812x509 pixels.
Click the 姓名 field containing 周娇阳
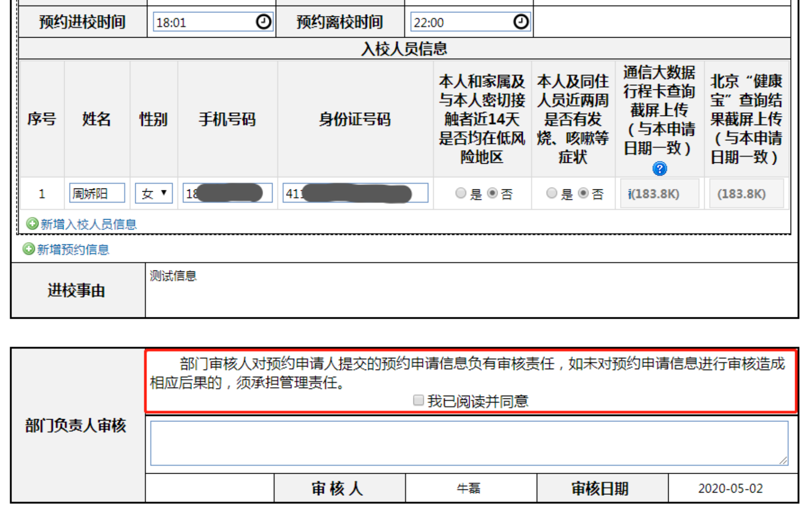[x=97, y=193]
